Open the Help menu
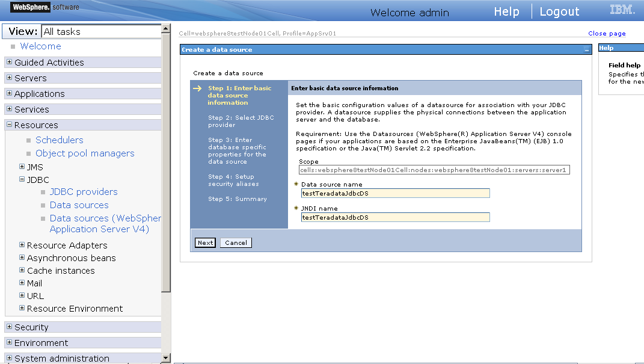This screenshot has height=364, width=644. pos(506,11)
